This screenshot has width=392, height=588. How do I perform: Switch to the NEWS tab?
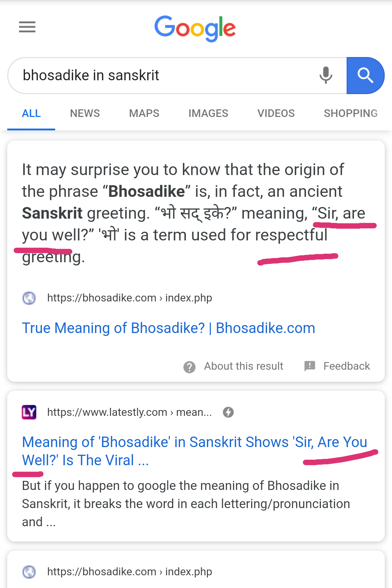pyautogui.click(x=85, y=113)
